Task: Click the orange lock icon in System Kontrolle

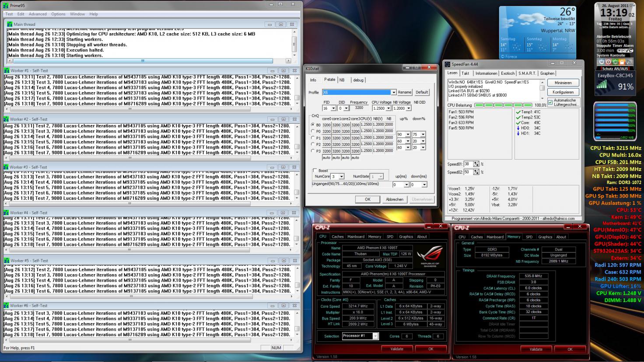Action: 621,62
